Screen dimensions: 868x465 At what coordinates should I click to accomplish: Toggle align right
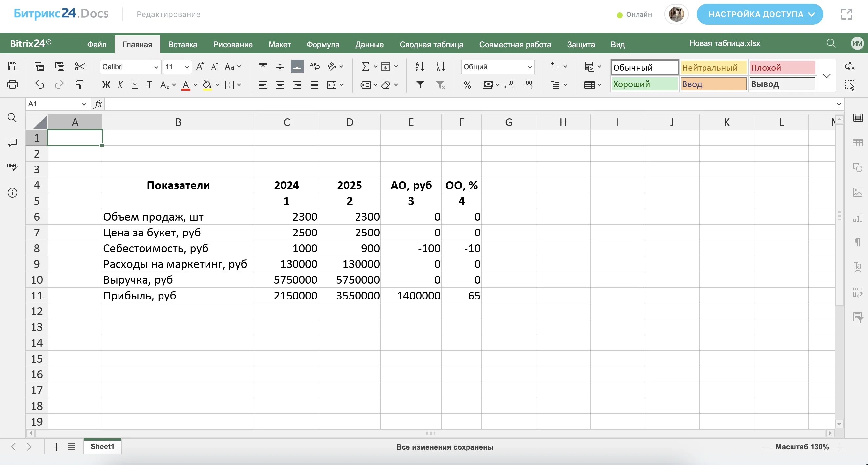pyautogui.click(x=297, y=85)
